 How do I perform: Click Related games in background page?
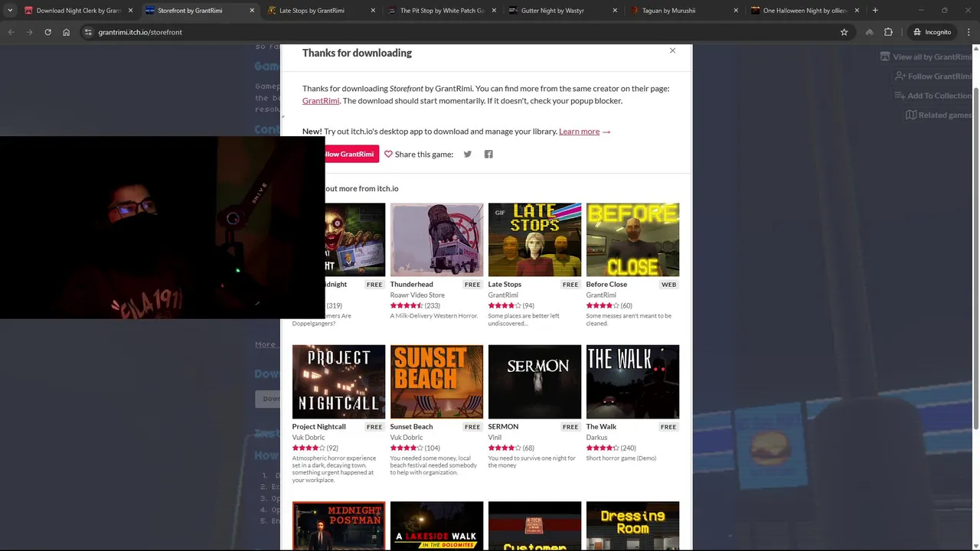939,115
